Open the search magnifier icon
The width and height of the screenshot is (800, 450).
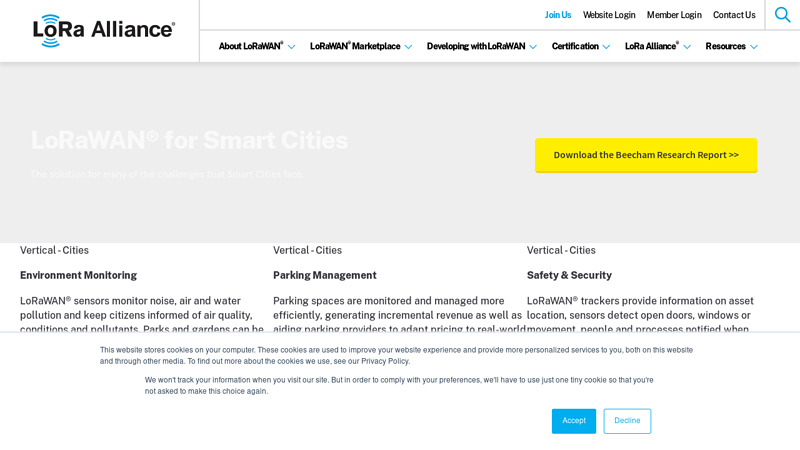coord(782,15)
